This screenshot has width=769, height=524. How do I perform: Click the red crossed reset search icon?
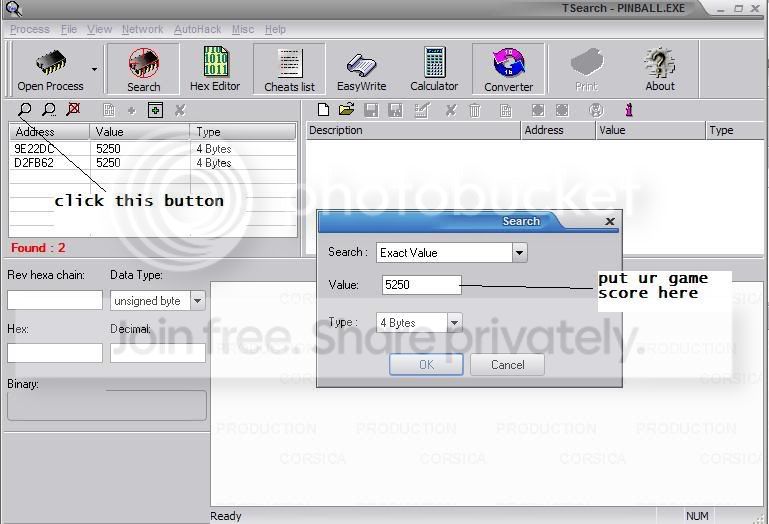tap(73, 109)
